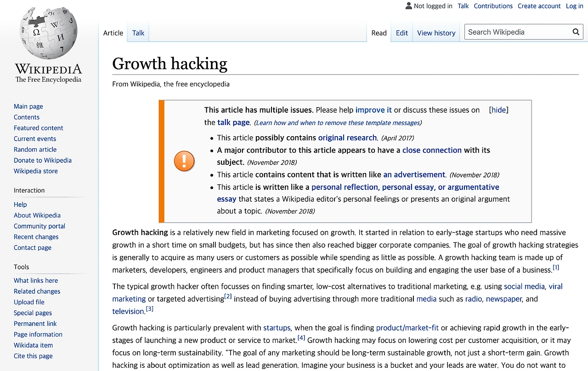Open the Wikidata item link
This screenshot has height=371, width=588.
click(x=34, y=345)
